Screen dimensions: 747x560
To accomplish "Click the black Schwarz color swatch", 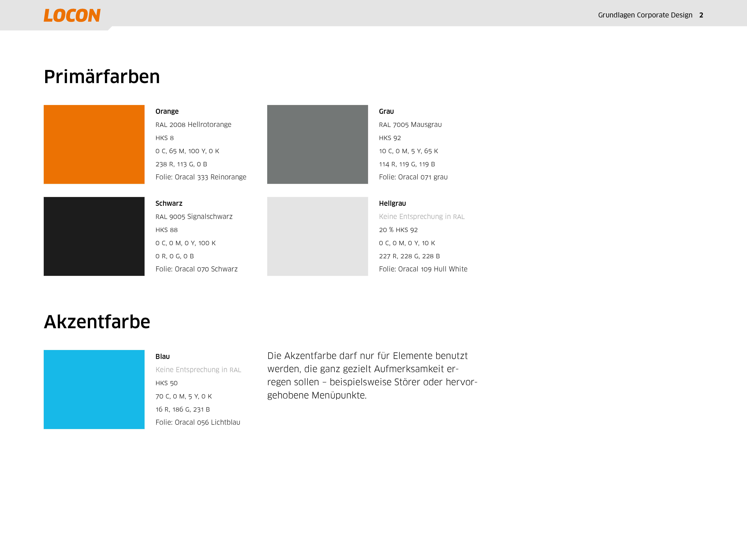I will pyautogui.click(x=94, y=236).
